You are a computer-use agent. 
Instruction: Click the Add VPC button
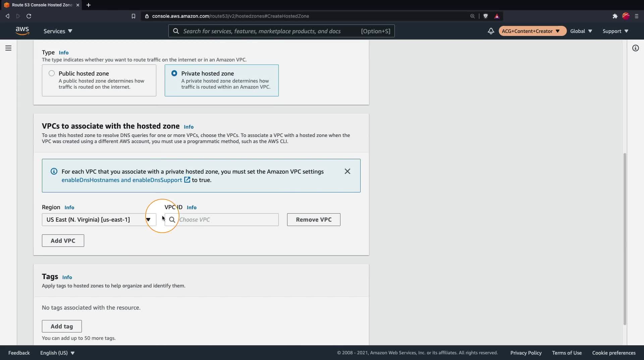[x=63, y=240]
